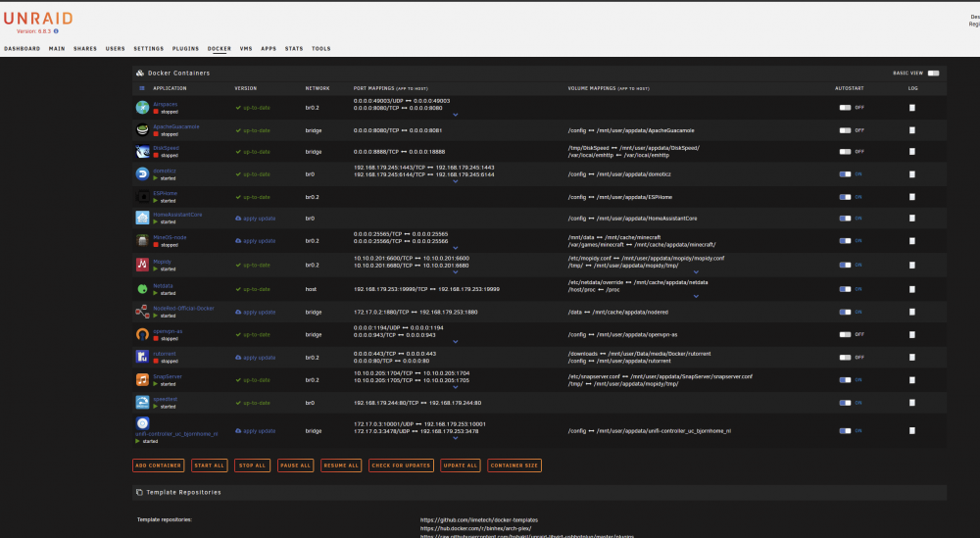
Task: Click the Mopidy container icon
Action: 142,265
